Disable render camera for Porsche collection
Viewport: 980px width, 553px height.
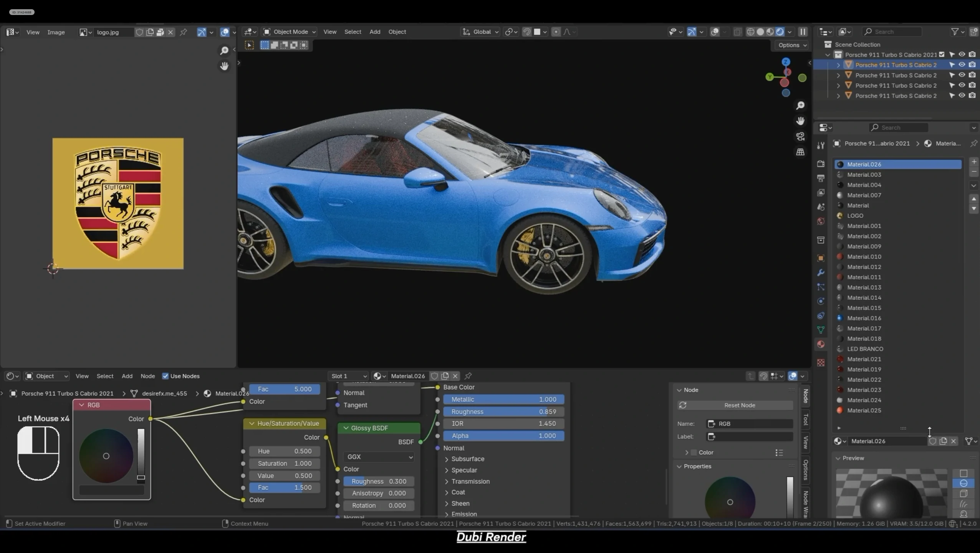click(x=972, y=55)
